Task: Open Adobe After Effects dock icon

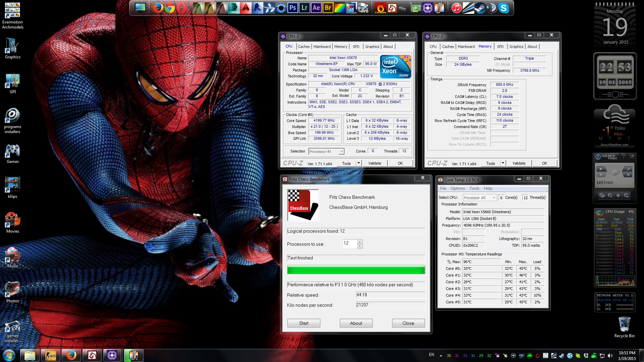Action: (316, 8)
